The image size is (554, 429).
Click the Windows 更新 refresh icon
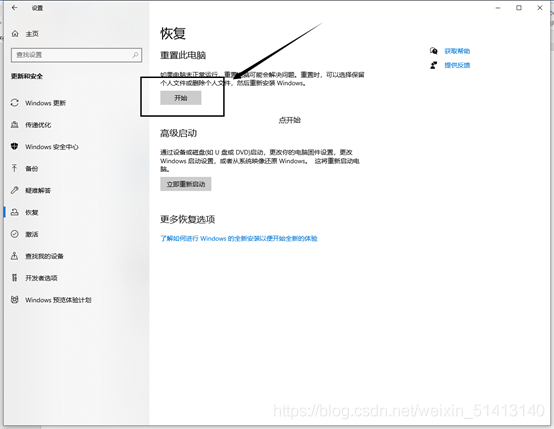[x=14, y=103]
